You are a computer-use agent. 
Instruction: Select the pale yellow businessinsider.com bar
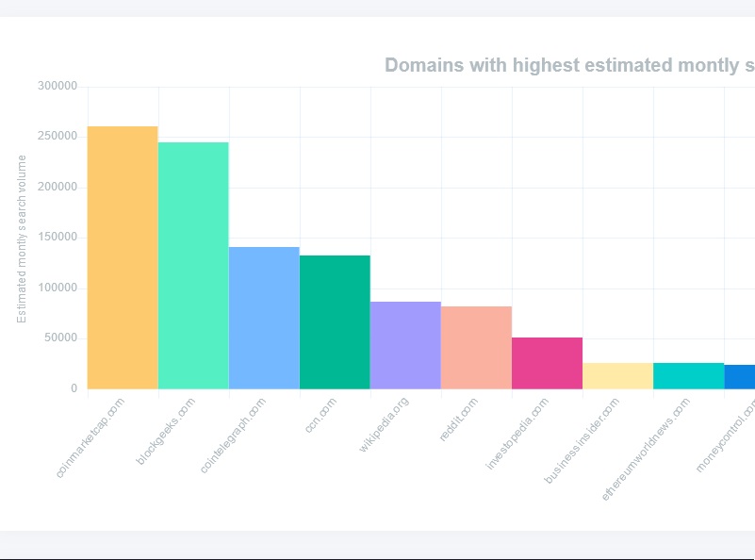click(x=618, y=376)
